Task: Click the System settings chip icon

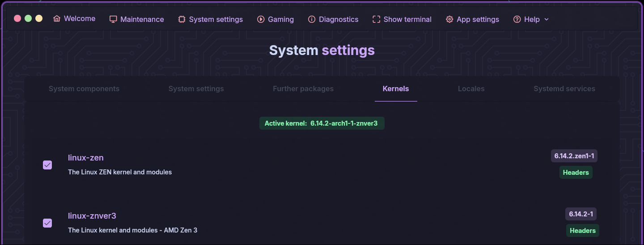Action: 182,19
